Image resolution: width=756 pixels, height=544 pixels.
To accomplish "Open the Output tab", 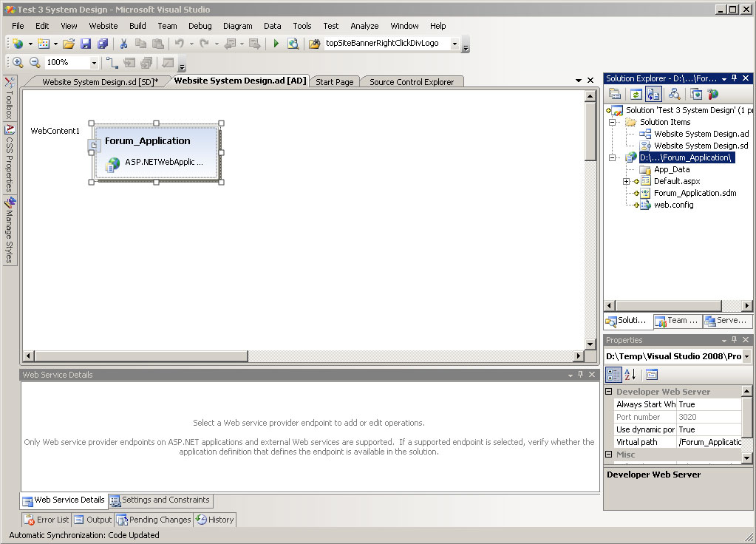I will [93, 520].
